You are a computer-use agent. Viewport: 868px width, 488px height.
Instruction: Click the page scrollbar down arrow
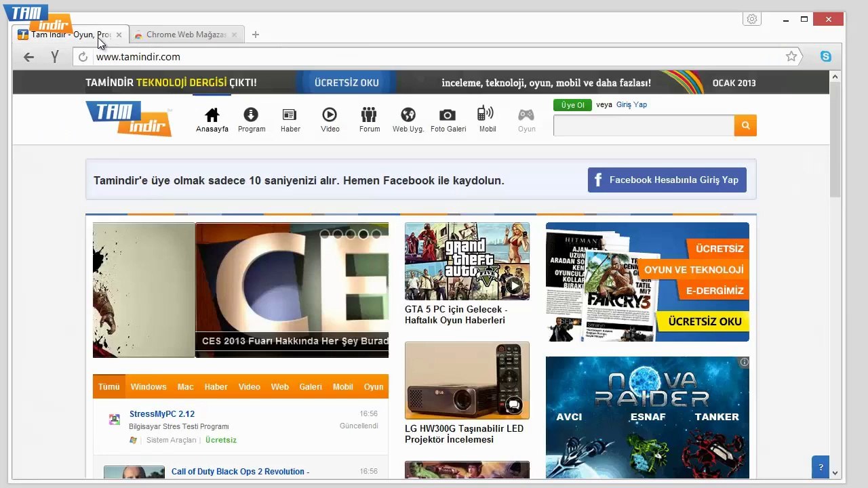(835, 473)
